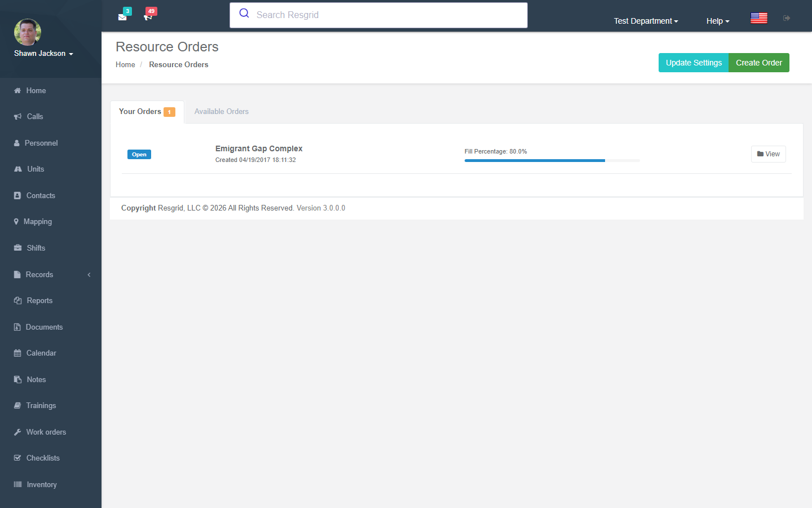Click Shawn Jackson profile avatar
Viewport: 812px width, 508px height.
pos(28,32)
